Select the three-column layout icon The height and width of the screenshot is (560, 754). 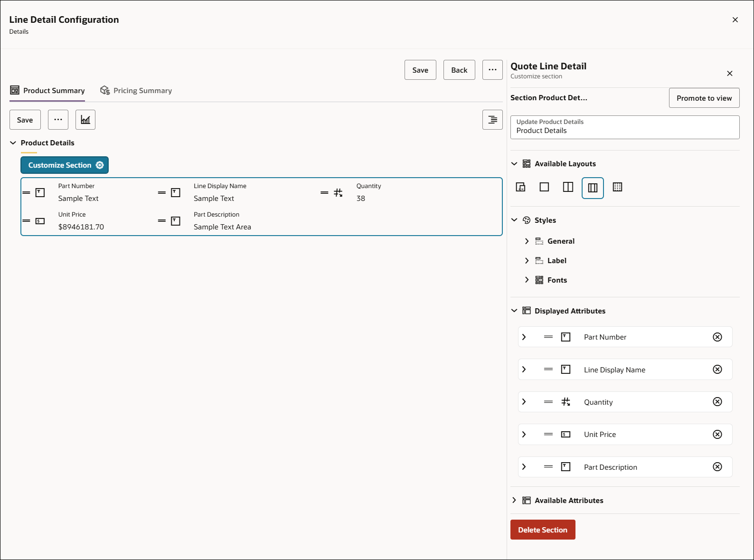[x=593, y=188]
